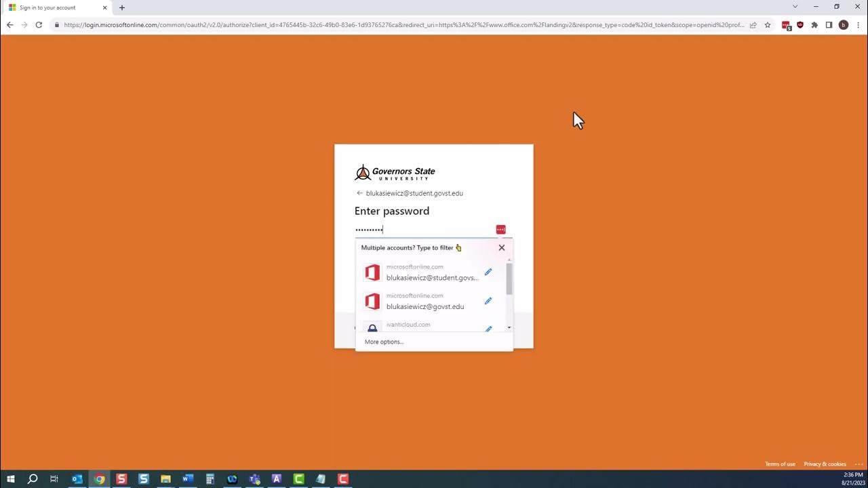Open the red C Camtasia taskbar icon

(x=343, y=479)
